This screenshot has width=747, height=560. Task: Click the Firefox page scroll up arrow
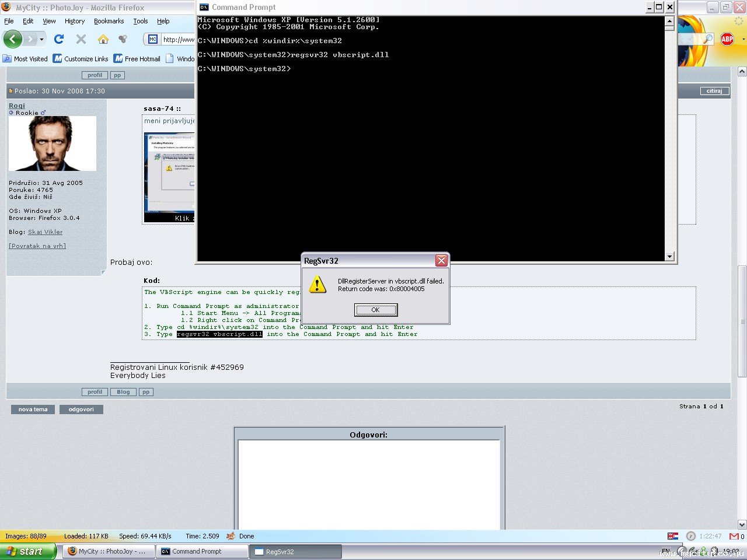pyautogui.click(x=742, y=72)
